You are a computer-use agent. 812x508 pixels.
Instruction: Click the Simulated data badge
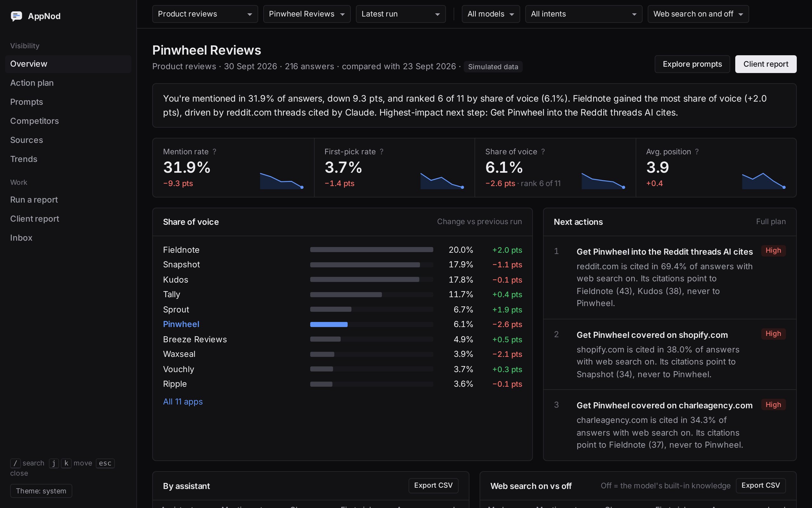tap(493, 67)
